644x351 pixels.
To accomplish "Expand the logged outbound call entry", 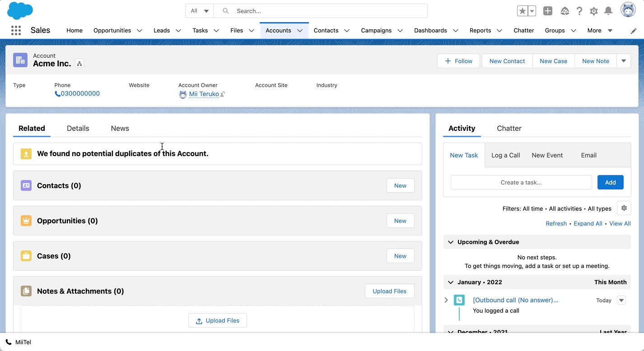I will click(x=446, y=300).
